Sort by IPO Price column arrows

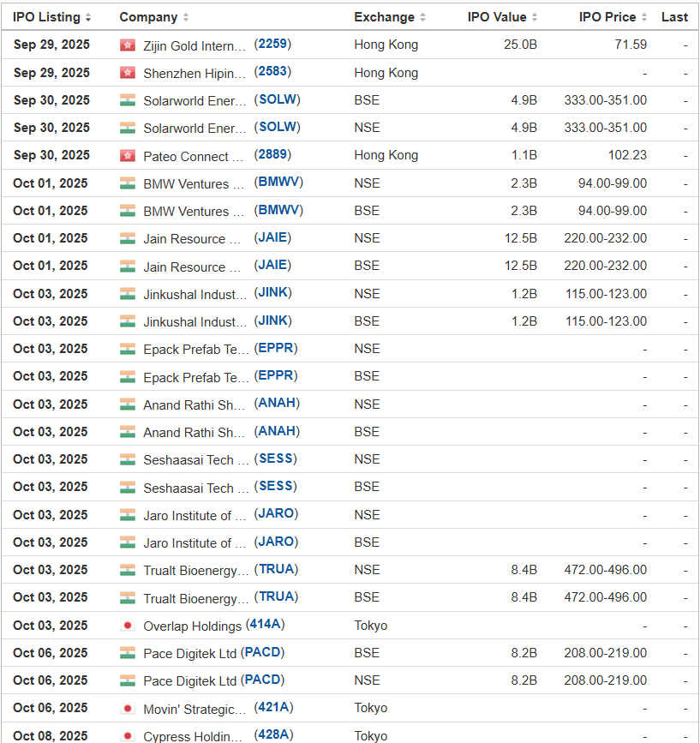click(644, 17)
